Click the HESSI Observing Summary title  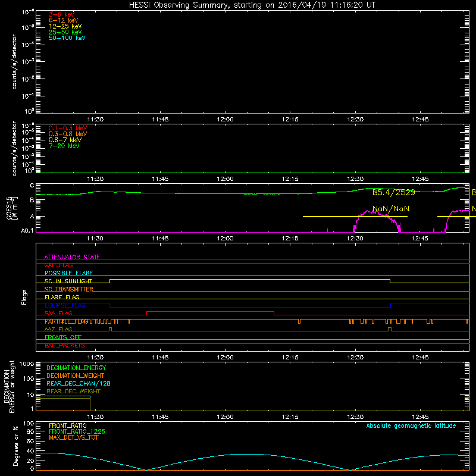[x=252, y=5]
